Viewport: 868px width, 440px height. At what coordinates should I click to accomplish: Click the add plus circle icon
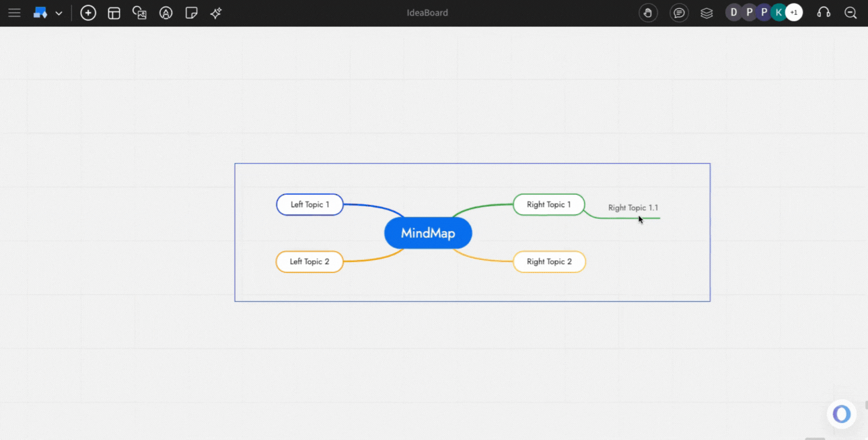pyautogui.click(x=88, y=13)
